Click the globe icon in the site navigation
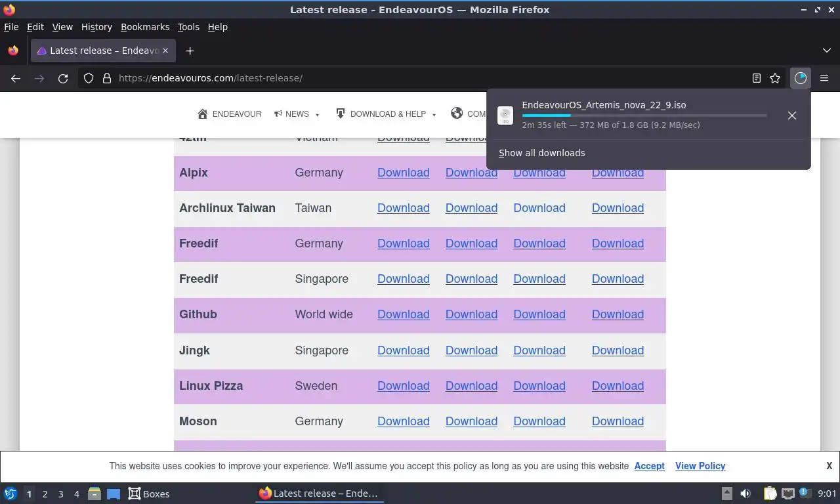840x504 pixels. (x=457, y=113)
